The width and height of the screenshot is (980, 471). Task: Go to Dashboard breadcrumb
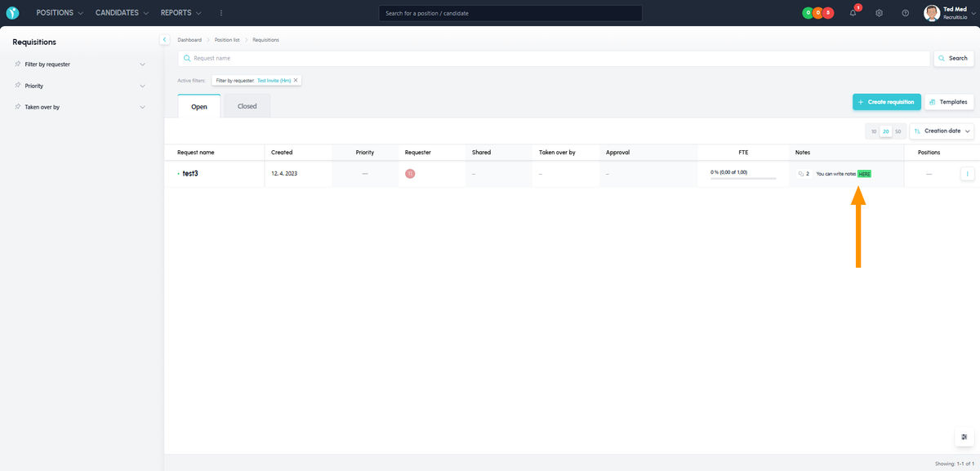pyautogui.click(x=189, y=39)
